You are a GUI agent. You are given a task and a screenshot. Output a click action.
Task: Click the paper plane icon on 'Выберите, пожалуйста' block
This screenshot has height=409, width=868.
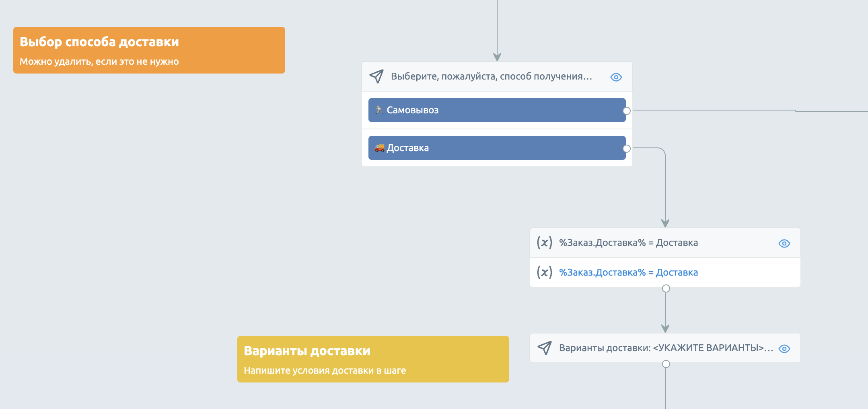(376, 76)
